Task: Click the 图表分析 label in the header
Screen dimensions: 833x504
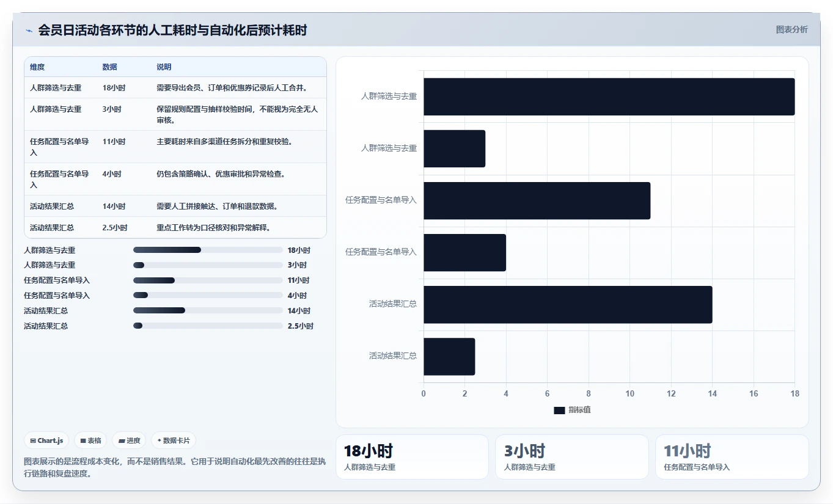Action: (x=791, y=29)
